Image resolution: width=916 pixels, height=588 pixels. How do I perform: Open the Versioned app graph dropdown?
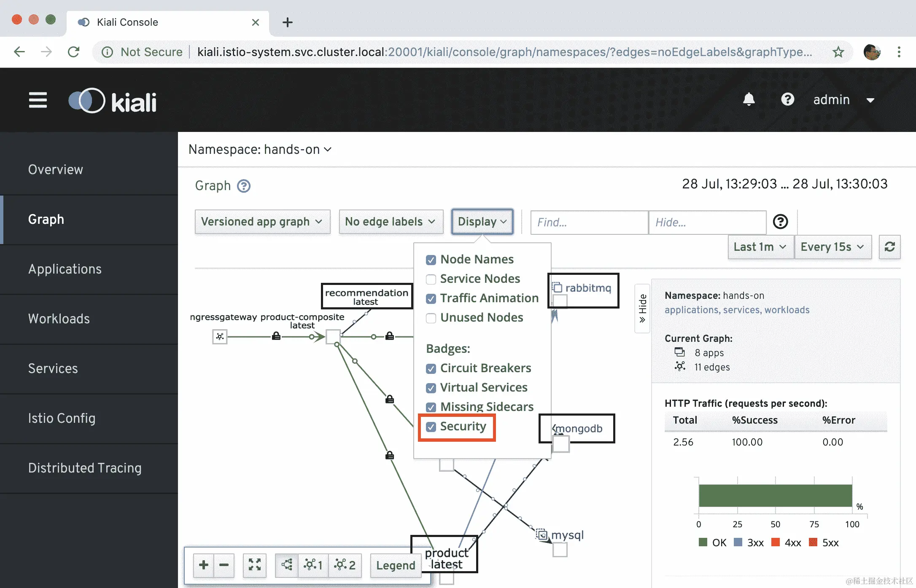[x=262, y=222]
